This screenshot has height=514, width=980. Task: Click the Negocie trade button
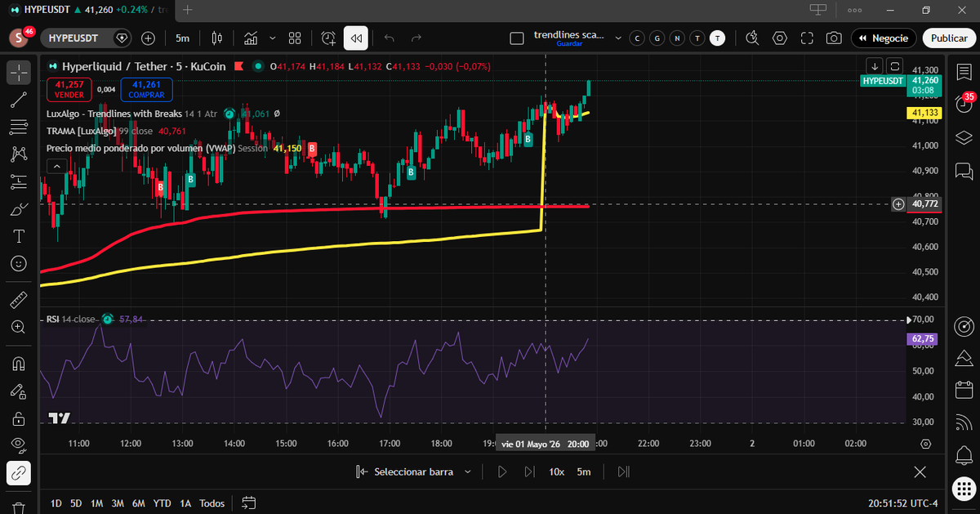(x=884, y=38)
